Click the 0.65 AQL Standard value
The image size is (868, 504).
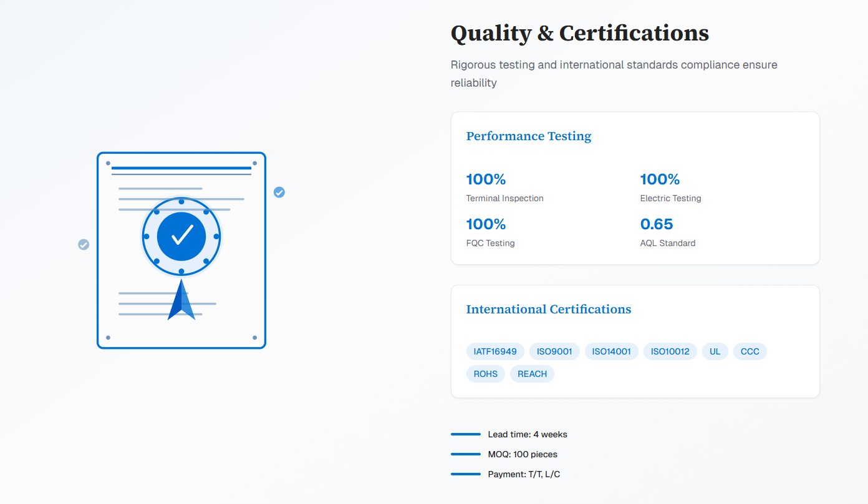(x=657, y=224)
